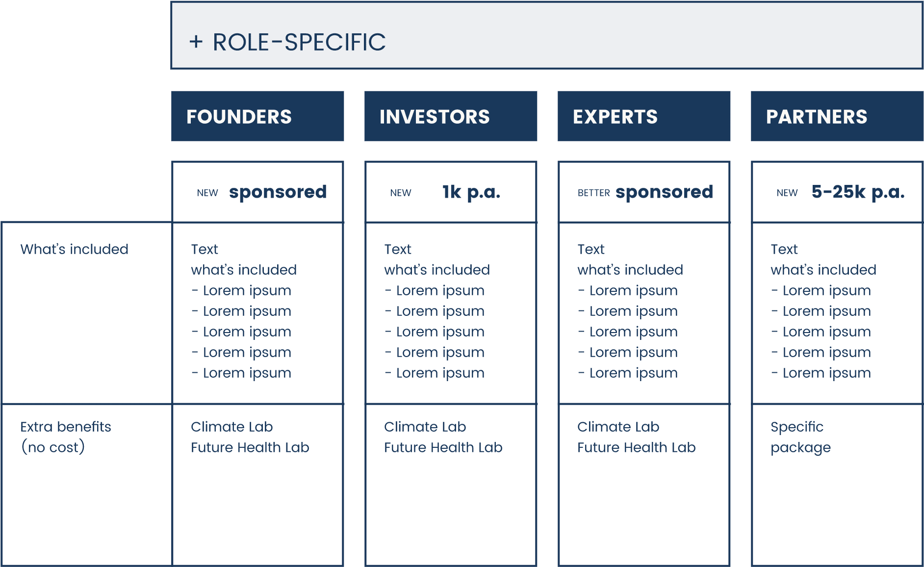Select the What's included row label
Image resolution: width=924 pixels, height=567 pixels.
tap(74, 249)
